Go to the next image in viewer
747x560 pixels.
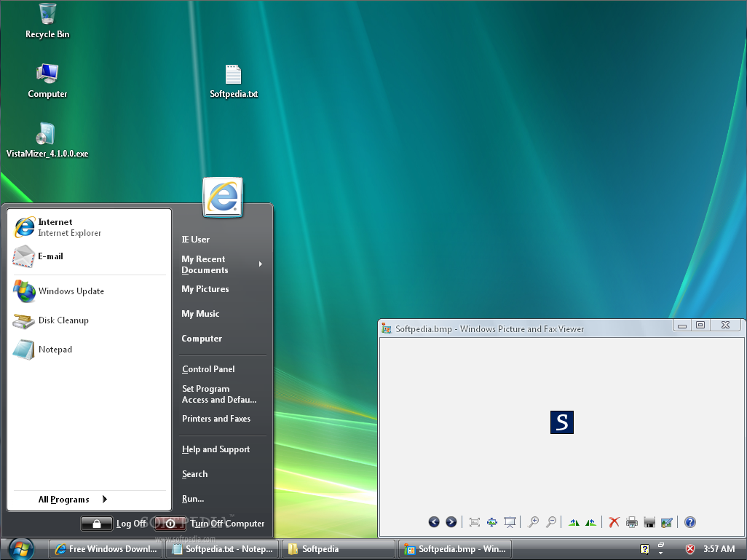point(451,522)
